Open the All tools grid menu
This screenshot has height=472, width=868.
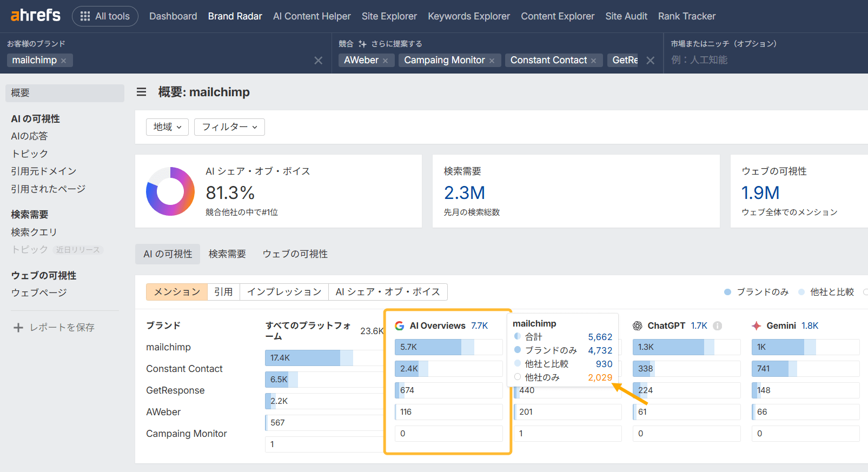[x=105, y=16]
